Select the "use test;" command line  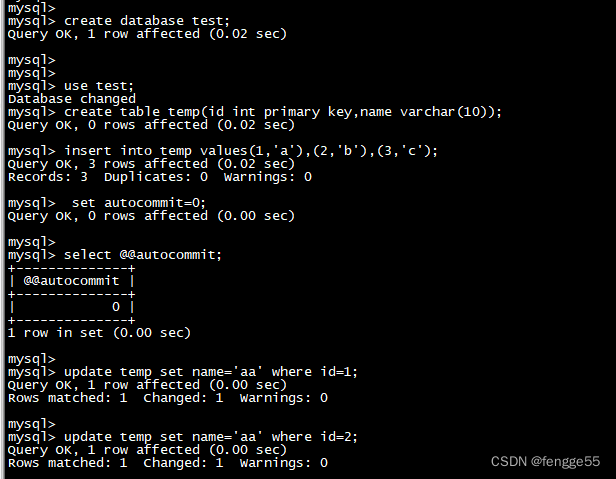(x=100, y=86)
